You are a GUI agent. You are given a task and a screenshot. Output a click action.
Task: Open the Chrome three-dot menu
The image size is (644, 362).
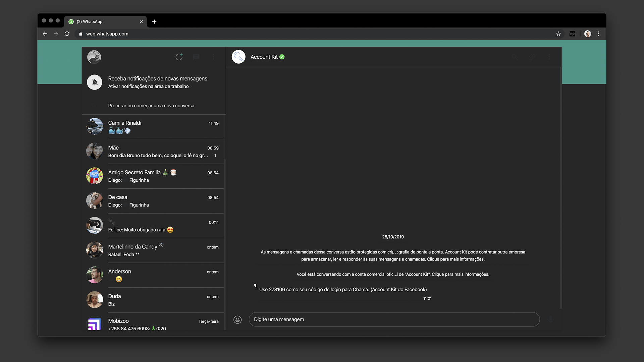click(599, 34)
